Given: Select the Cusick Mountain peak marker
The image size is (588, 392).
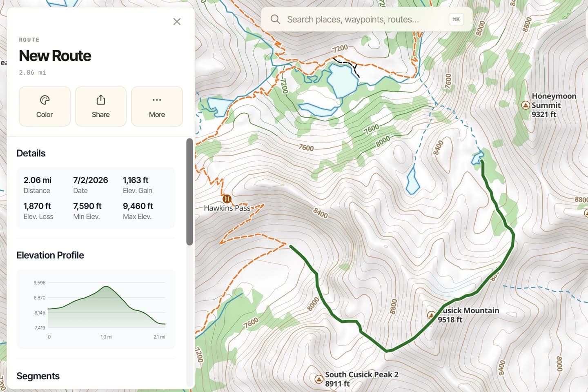Looking at the screenshot, I should coord(431,315).
